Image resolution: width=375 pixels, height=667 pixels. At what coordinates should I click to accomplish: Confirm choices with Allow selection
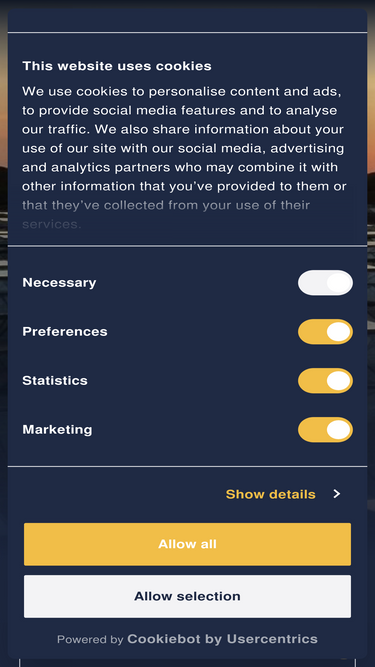pyautogui.click(x=188, y=596)
